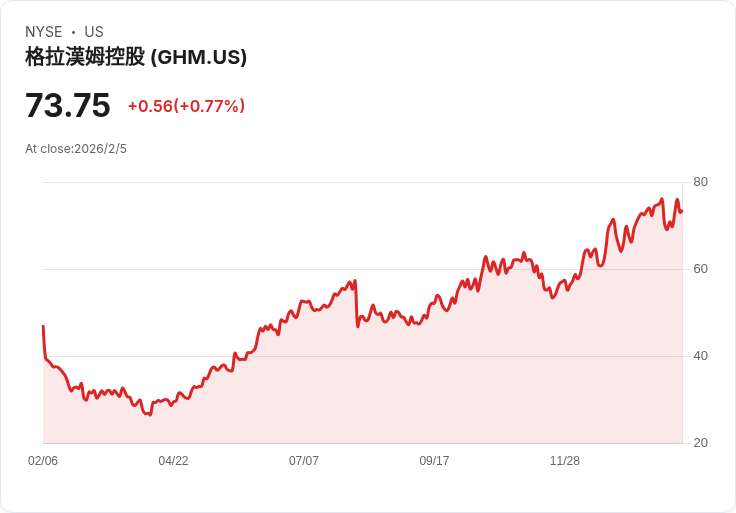The image size is (736, 513).
Task: Click the rightmost end of the price line
Action: click(681, 211)
